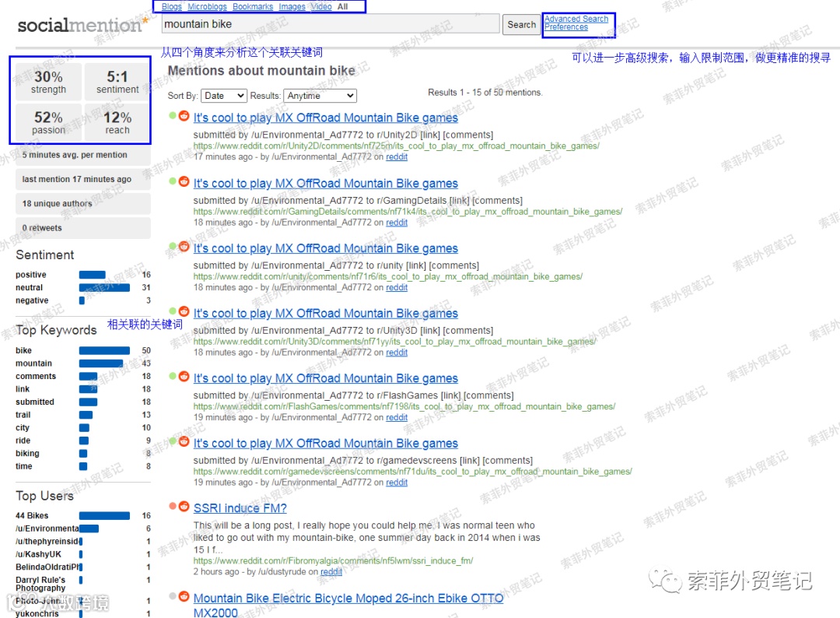Click the negative sentiment bar
The width and height of the screenshot is (840, 618).
click(x=82, y=300)
